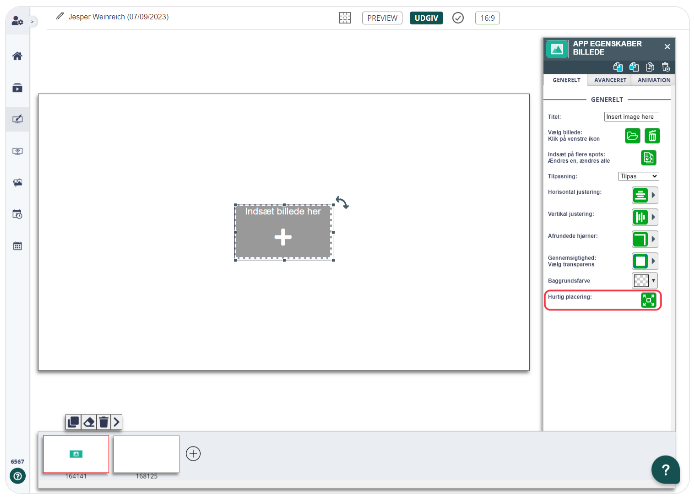Expand slide toolbar with right chevron

click(x=116, y=422)
